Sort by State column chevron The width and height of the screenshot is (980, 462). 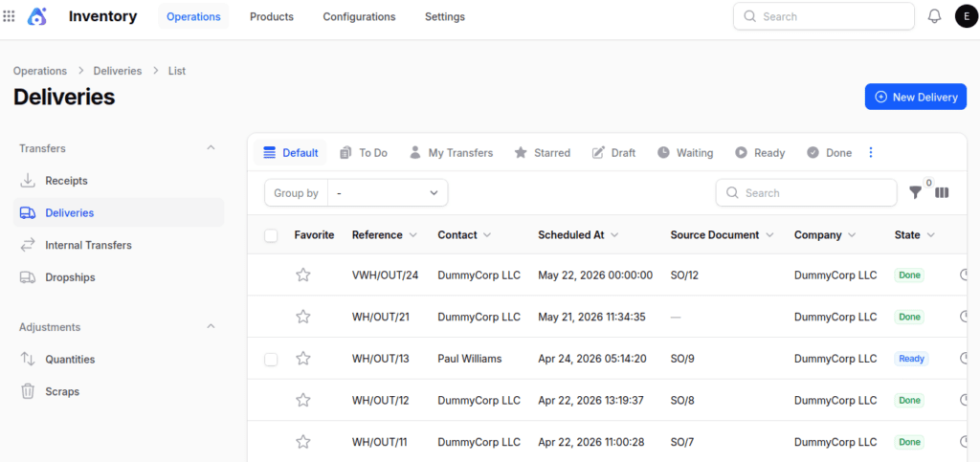pos(930,235)
